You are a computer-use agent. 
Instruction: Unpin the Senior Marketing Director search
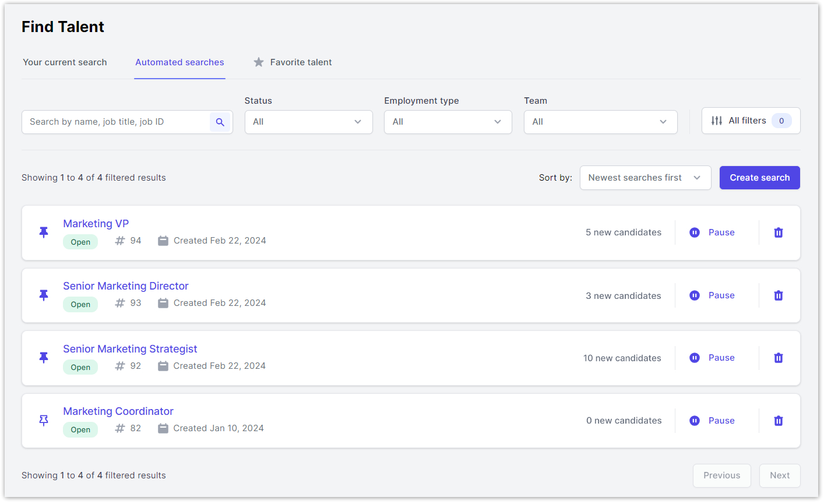(x=44, y=295)
